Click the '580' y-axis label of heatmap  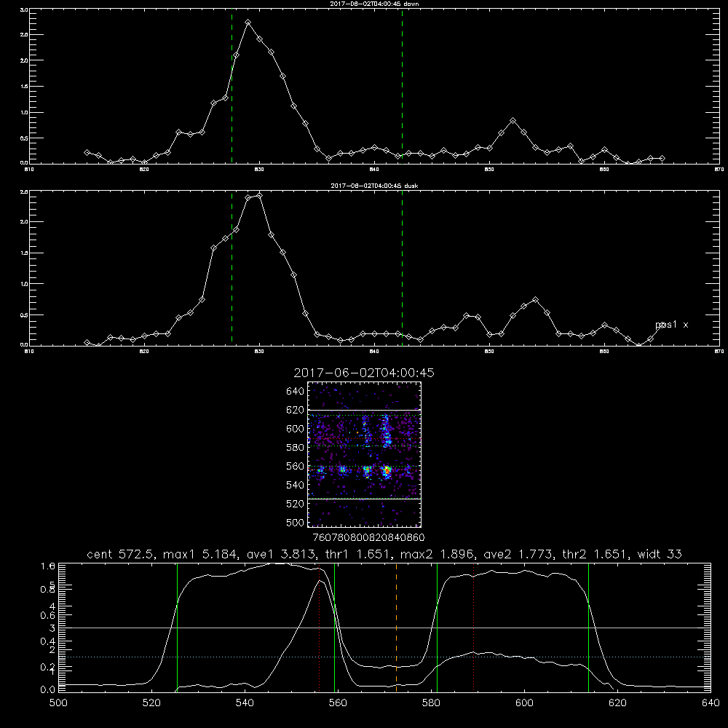296,448
